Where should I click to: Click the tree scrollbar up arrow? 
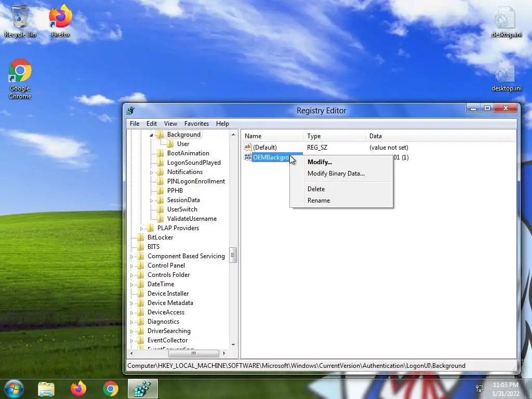click(x=233, y=135)
